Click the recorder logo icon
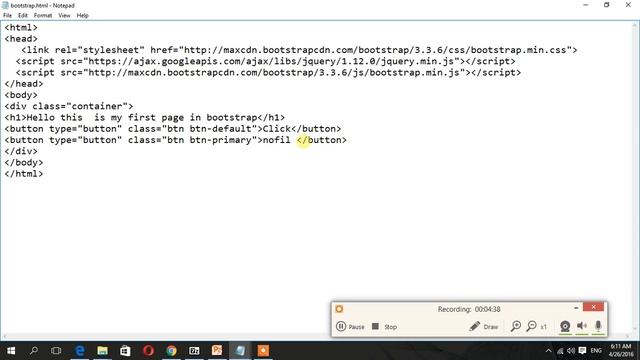The image size is (640, 360). (339, 309)
